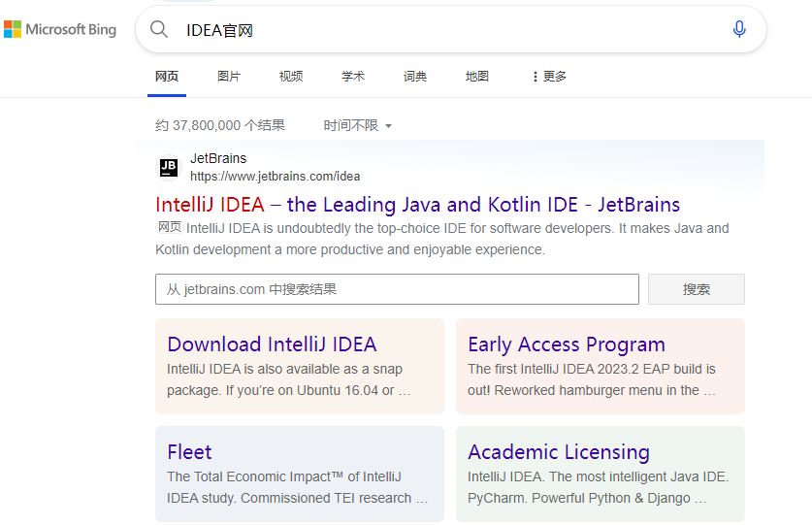Image resolution: width=812 pixels, height=525 pixels.
Task: Open IntelliJ IDEA main result title
Action: tap(417, 205)
